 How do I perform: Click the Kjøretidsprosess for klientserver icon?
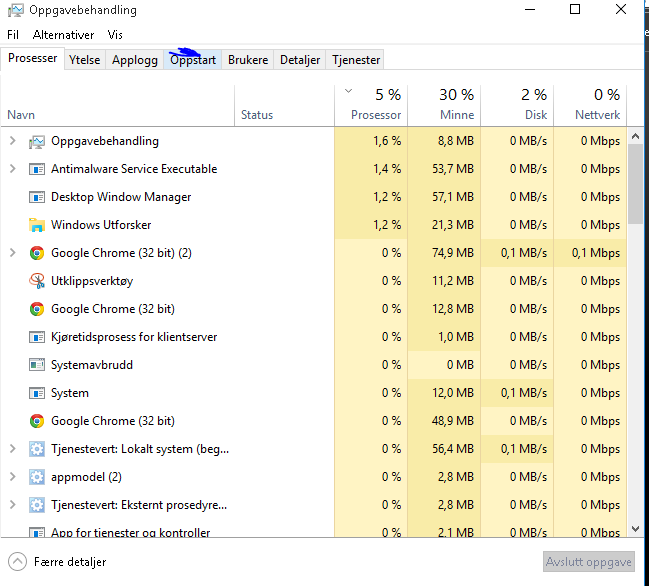point(37,337)
